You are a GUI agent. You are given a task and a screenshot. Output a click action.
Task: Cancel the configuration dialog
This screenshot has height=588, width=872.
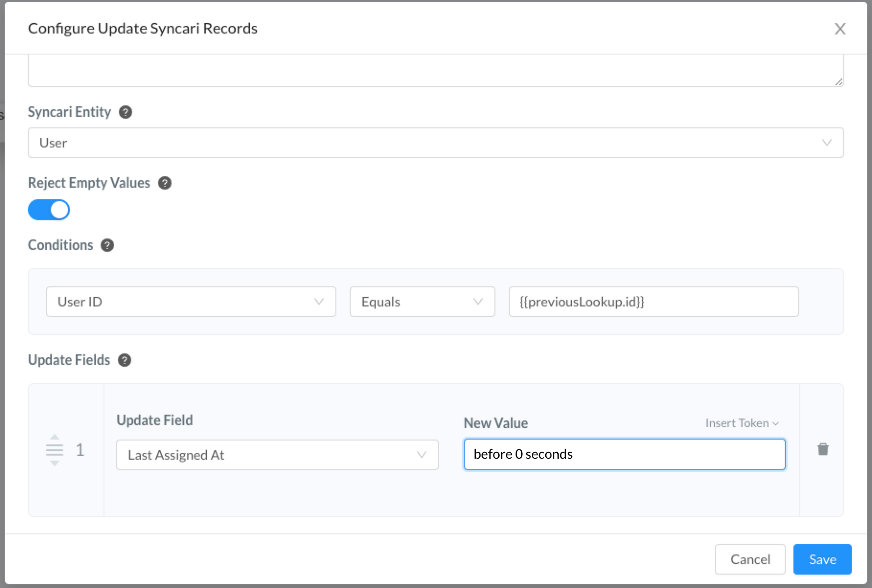750,559
